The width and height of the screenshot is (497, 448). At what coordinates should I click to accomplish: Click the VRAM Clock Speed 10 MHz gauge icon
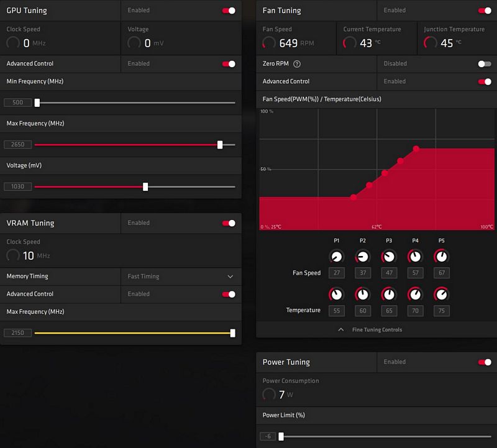tap(13, 255)
